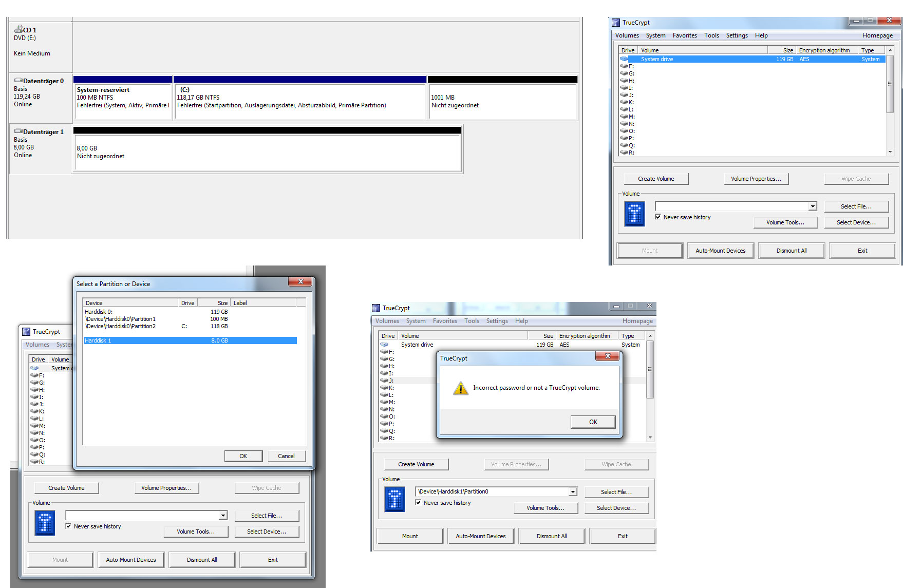Close the Select a Partition or Device dialog

[300, 282]
